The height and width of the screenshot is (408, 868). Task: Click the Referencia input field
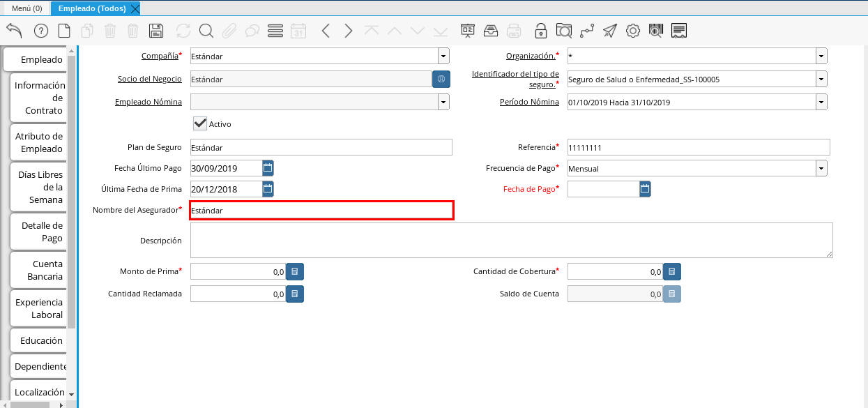[x=699, y=147]
